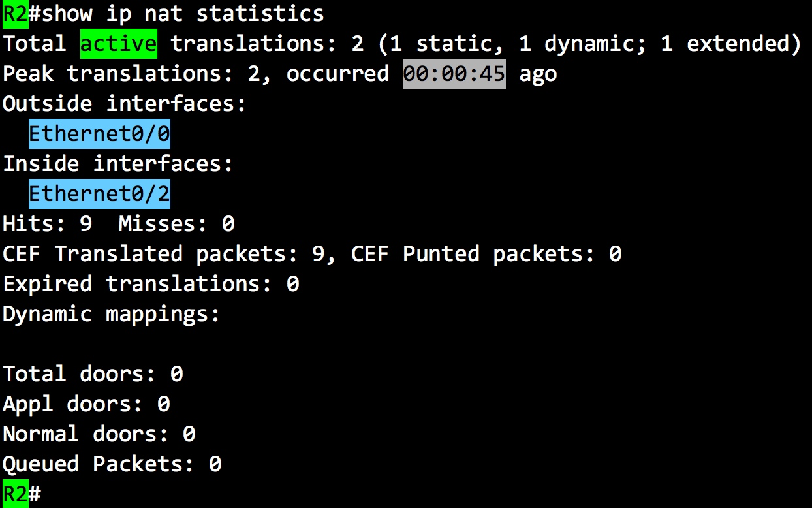Click the 'Outside interfaces:' label
The height and width of the screenshot is (508, 812).
point(125,103)
